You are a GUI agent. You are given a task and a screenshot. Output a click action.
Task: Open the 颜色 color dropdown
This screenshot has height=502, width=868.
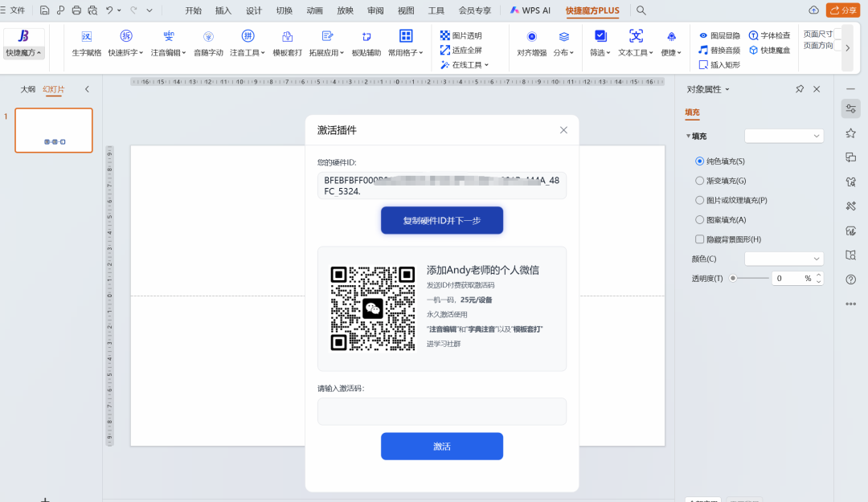[784, 258]
